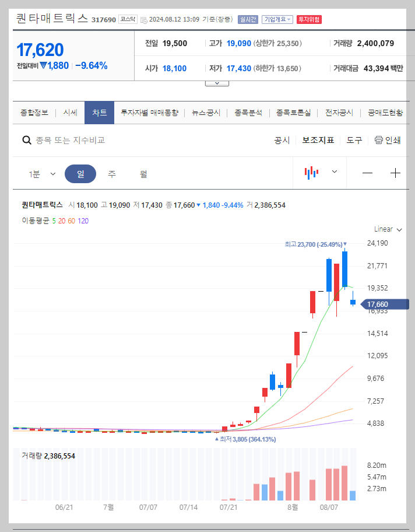Image resolution: width=415 pixels, height=532 pixels.
Task: Switch chart period to 주 weekly
Action: (111, 173)
